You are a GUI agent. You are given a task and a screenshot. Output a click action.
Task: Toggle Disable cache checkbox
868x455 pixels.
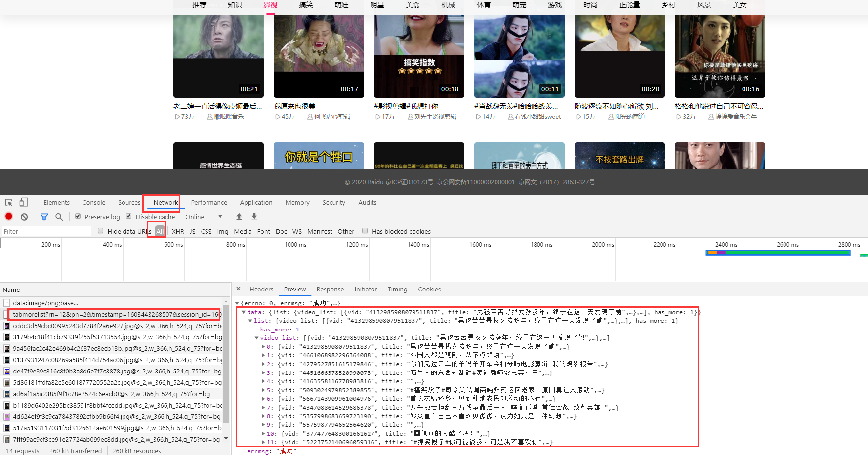point(129,216)
